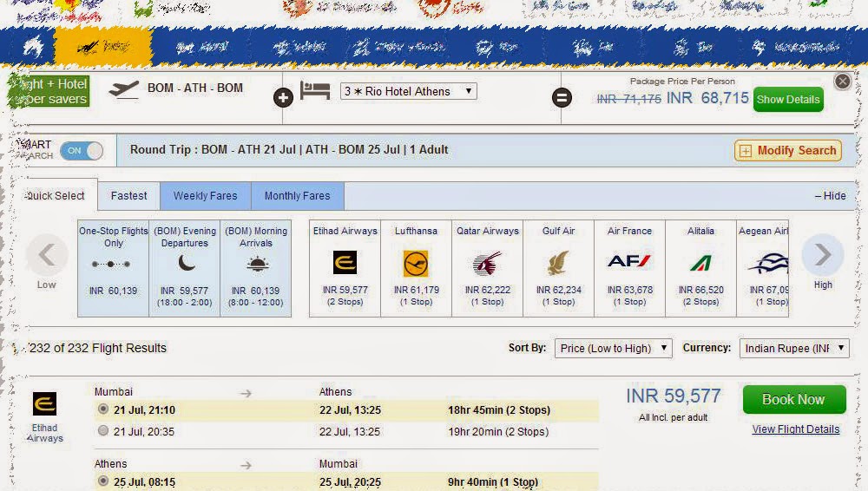Open the Currency Indian Rupee dropdown

click(x=794, y=348)
